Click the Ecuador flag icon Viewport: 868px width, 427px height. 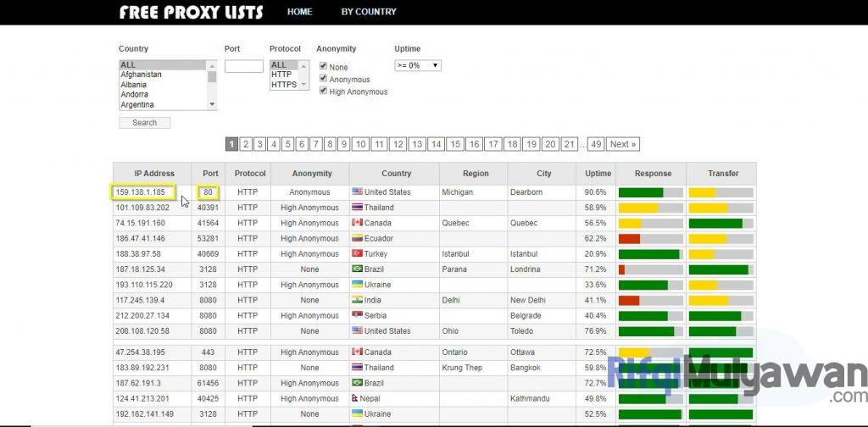click(x=357, y=238)
